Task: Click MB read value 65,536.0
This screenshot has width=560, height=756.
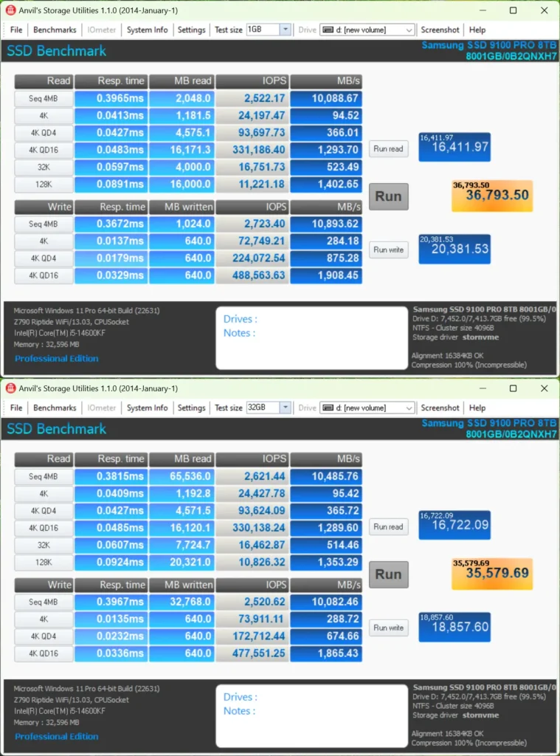Action: (182, 476)
